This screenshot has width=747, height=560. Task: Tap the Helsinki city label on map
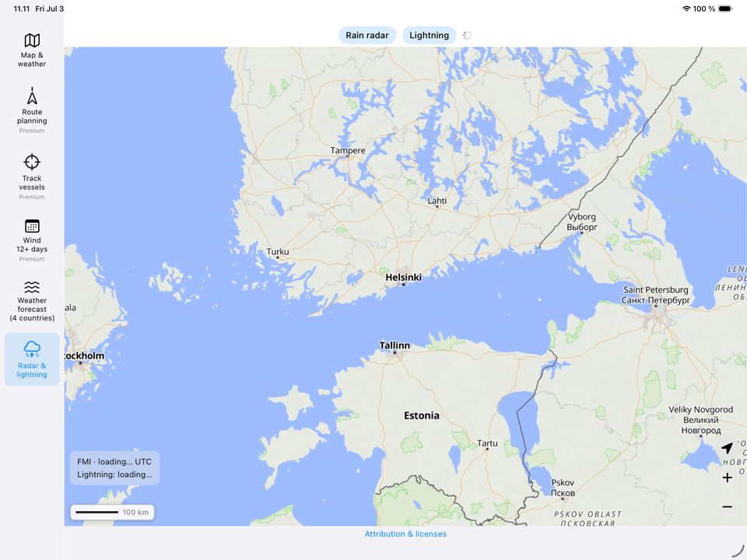(403, 277)
